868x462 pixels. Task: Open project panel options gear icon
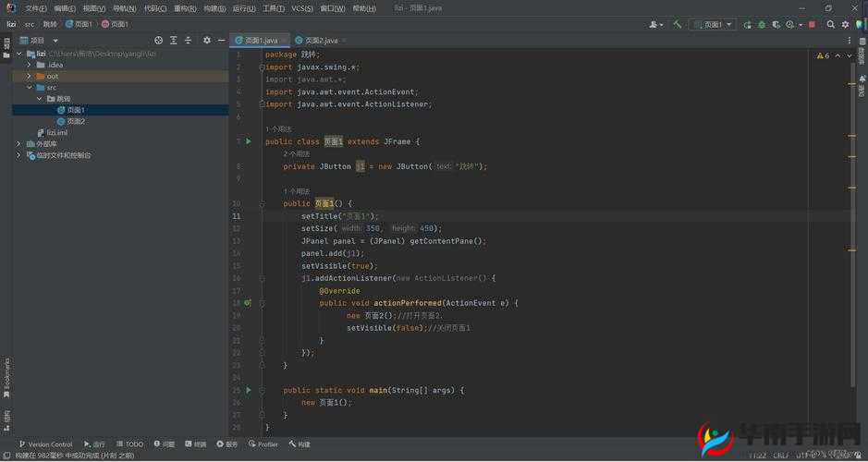(207, 41)
